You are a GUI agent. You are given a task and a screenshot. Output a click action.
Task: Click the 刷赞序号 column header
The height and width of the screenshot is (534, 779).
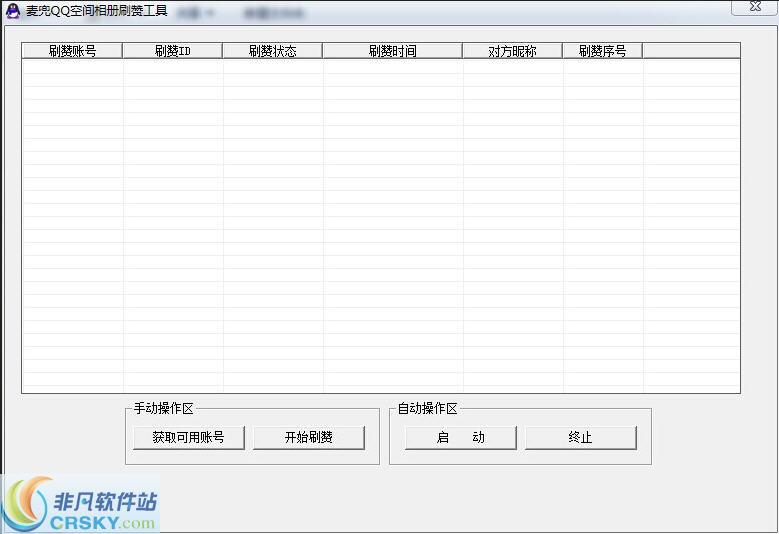602,51
